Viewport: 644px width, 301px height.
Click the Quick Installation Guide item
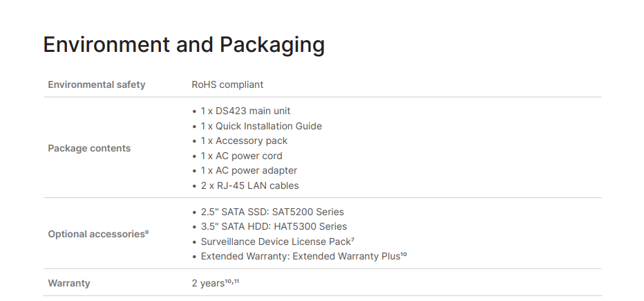tap(261, 126)
